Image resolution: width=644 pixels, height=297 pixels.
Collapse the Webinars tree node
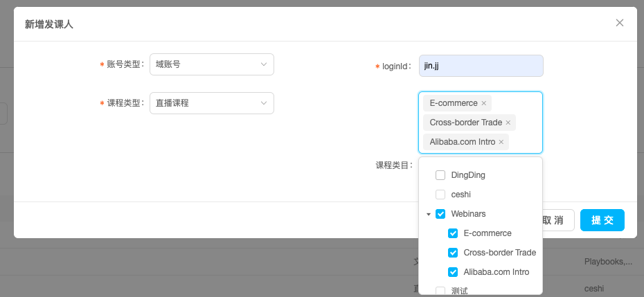(x=429, y=214)
